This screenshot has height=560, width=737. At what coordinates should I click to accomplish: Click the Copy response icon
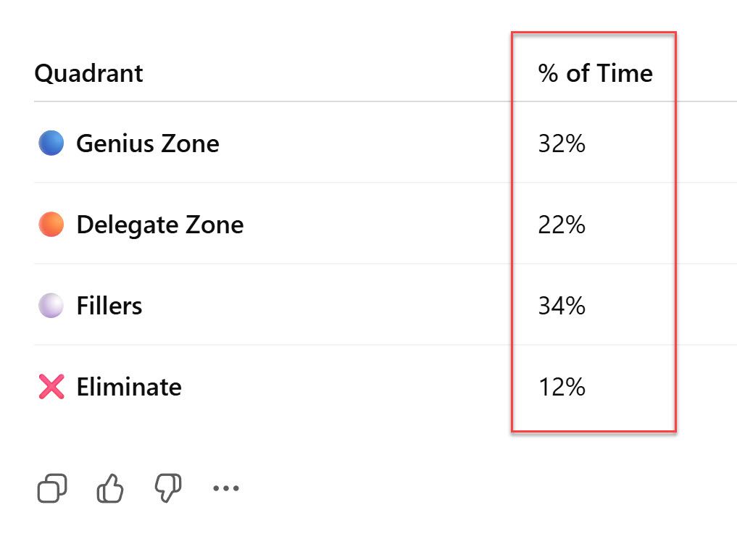pyautogui.click(x=51, y=488)
